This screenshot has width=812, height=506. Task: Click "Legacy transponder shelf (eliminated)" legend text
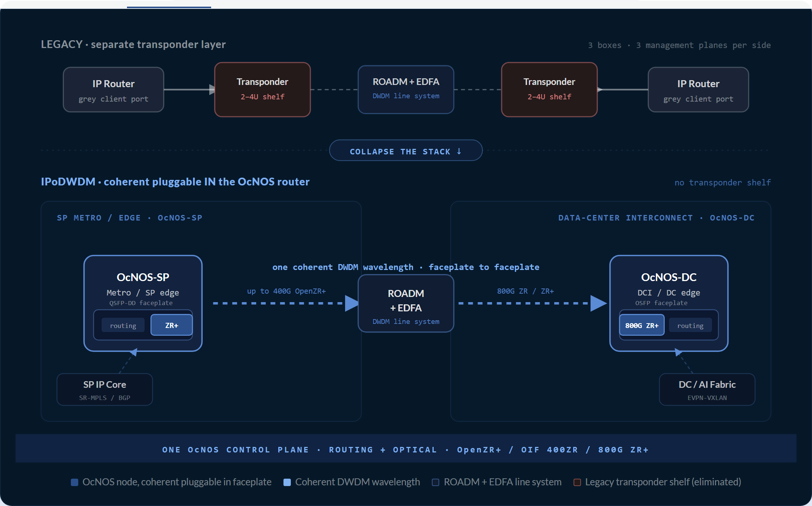(663, 482)
